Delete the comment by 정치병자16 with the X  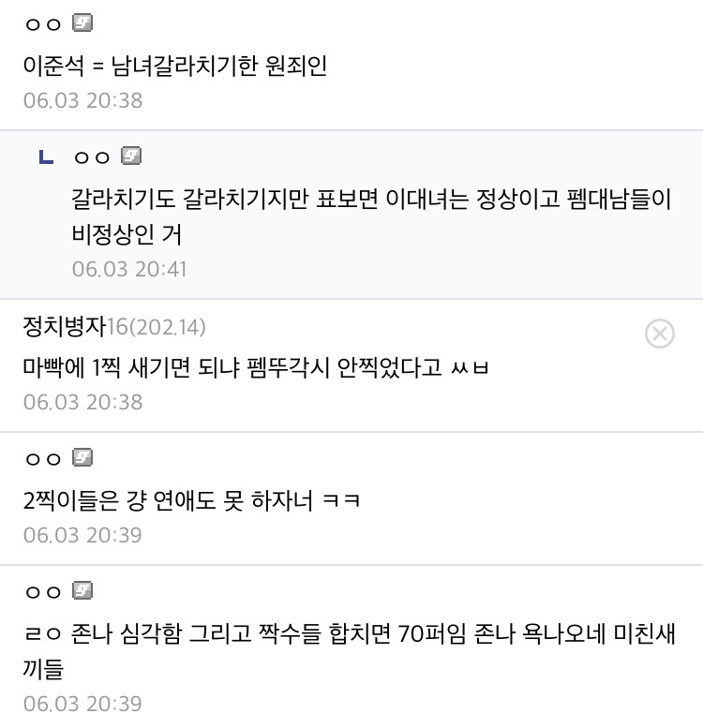point(659,334)
